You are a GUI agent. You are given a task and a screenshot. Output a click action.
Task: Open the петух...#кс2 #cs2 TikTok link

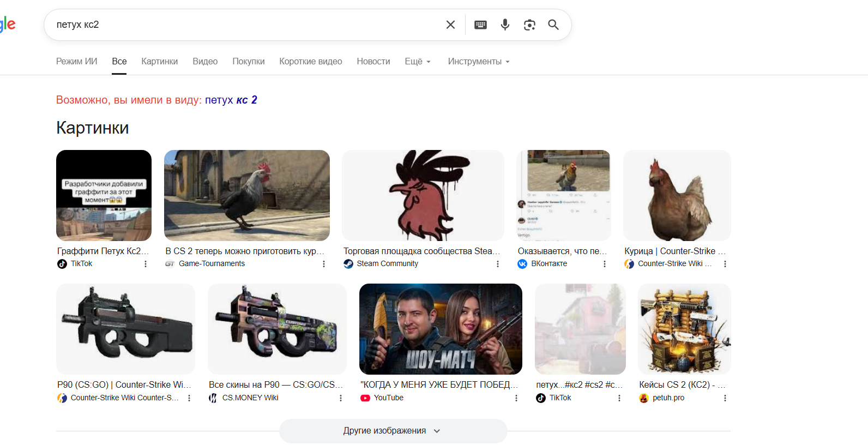click(x=579, y=384)
